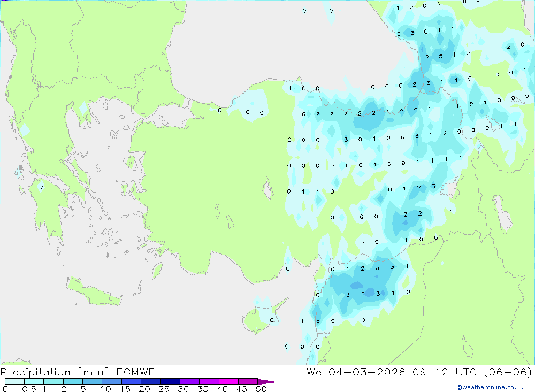Click the precipitation value '4' on the map

coord(456,81)
